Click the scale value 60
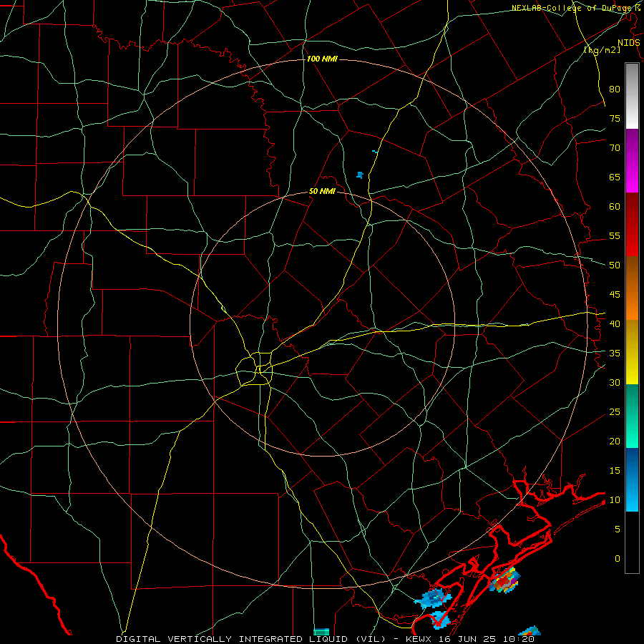Viewport: 644px width, 644px height. point(615,207)
